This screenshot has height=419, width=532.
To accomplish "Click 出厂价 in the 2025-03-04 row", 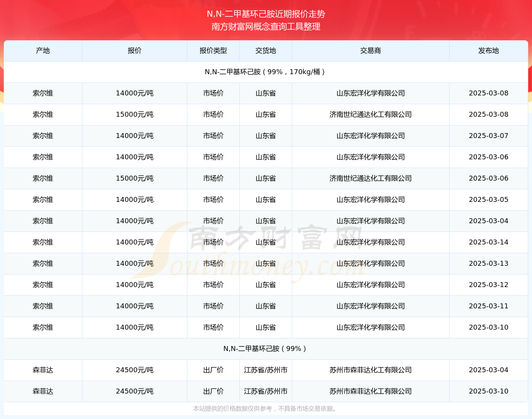I will 213,370.
